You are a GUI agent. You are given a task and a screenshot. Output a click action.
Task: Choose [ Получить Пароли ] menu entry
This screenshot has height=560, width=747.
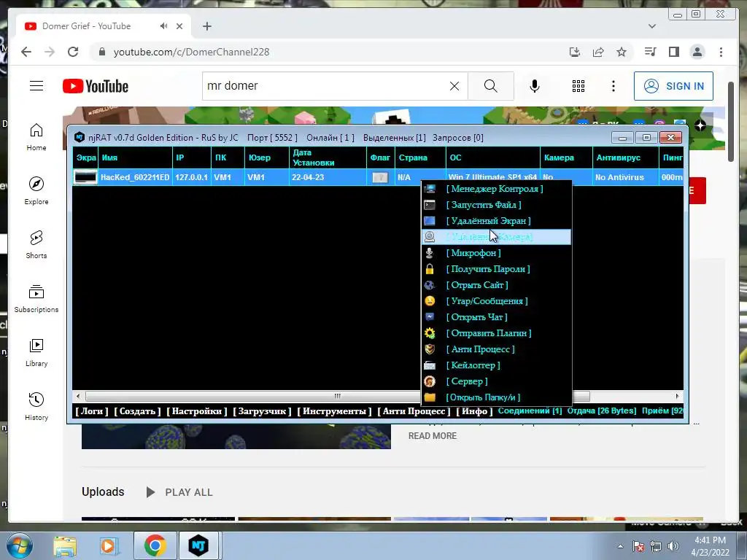(x=496, y=269)
